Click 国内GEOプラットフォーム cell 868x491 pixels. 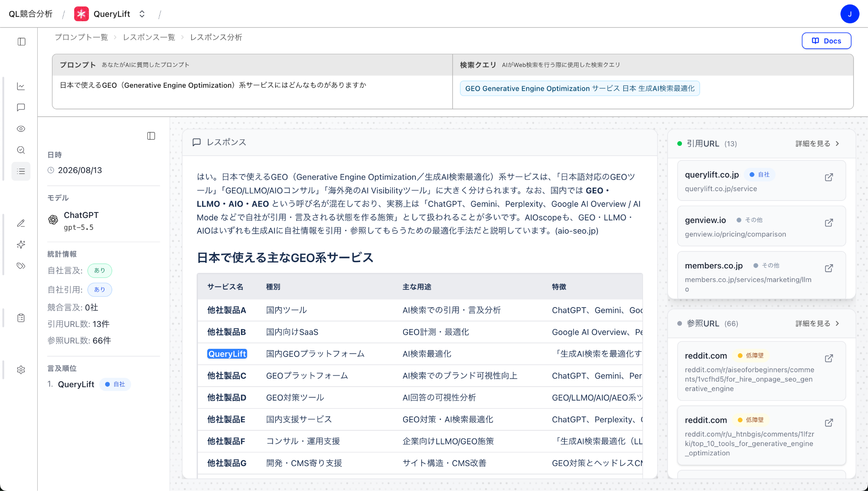(x=315, y=354)
